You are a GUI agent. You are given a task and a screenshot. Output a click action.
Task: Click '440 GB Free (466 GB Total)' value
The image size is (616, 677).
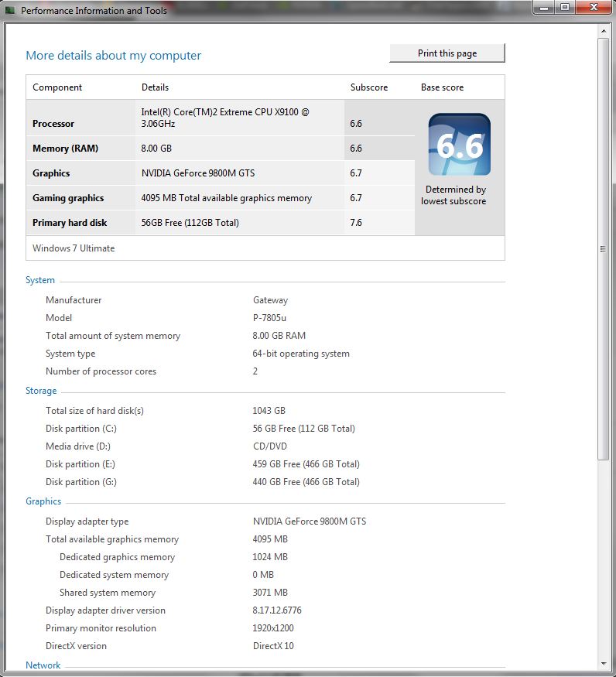[x=306, y=482]
